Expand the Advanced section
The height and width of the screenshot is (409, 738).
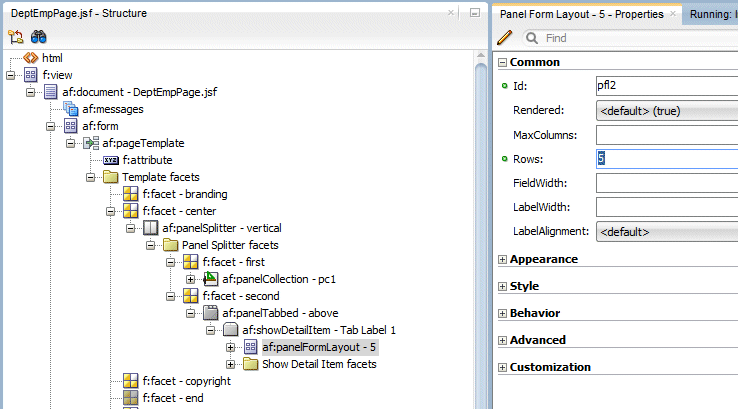503,340
